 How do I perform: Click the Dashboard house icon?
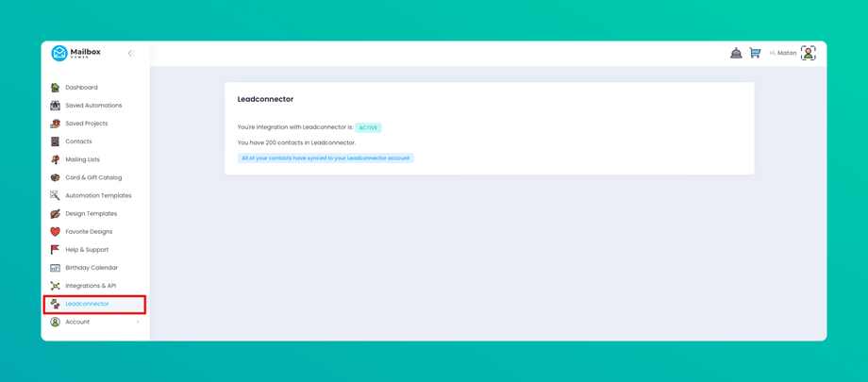click(x=55, y=88)
